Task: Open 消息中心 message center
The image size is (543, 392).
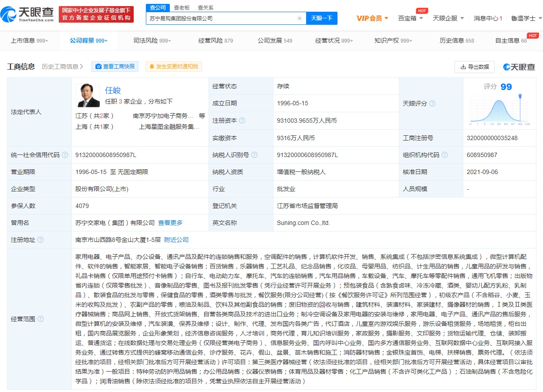Action: [x=488, y=18]
